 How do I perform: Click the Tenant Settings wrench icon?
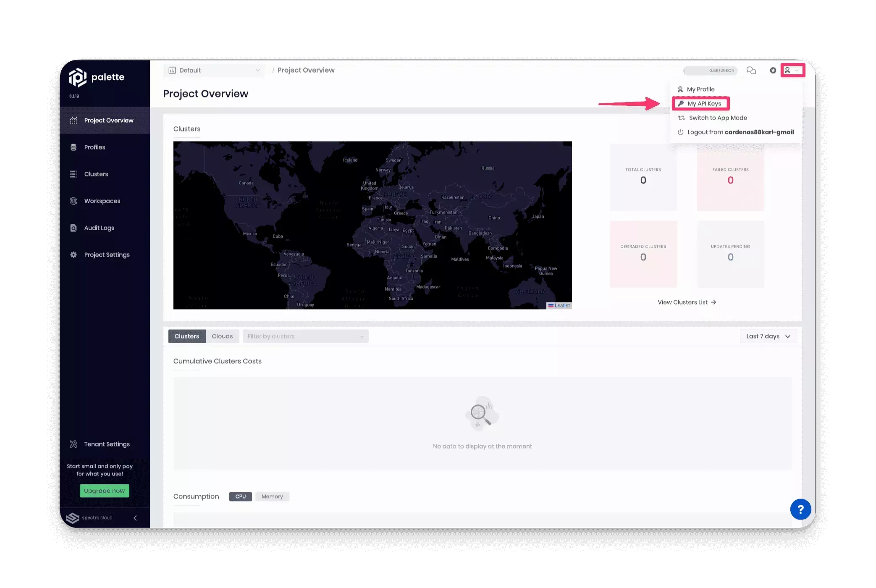coord(73,444)
